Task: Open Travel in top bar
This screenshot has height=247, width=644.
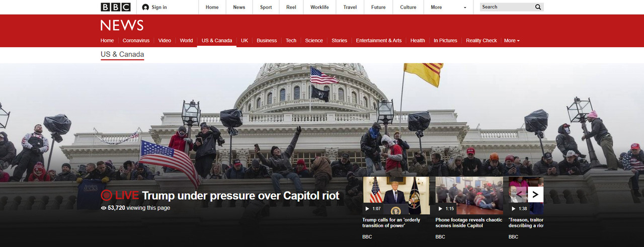Action: [x=350, y=7]
